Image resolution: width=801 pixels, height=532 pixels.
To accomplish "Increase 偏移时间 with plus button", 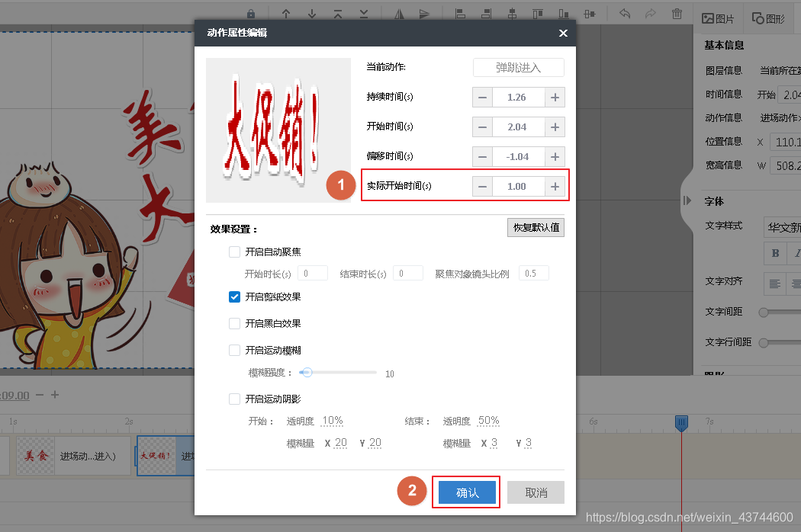I will click(555, 157).
